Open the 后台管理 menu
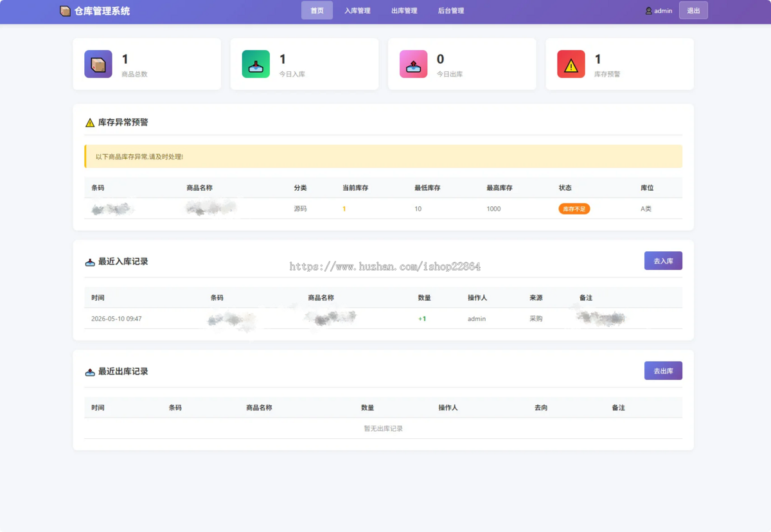 pyautogui.click(x=451, y=10)
